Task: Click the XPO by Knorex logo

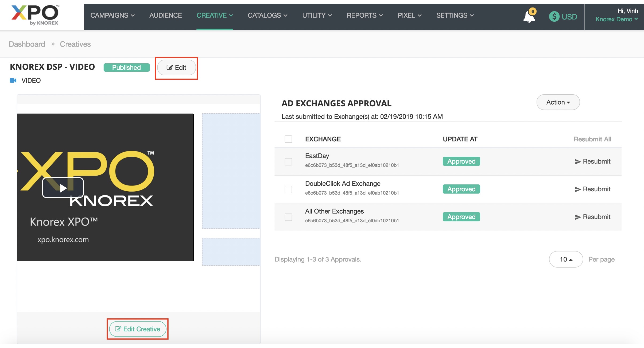Action: tap(35, 15)
